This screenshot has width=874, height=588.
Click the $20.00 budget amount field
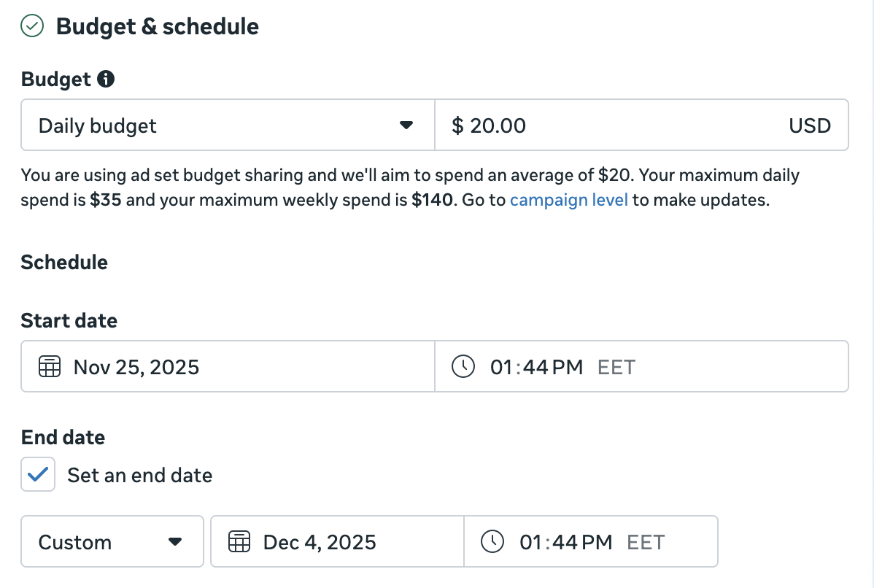pyautogui.click(x=620, y=125)
